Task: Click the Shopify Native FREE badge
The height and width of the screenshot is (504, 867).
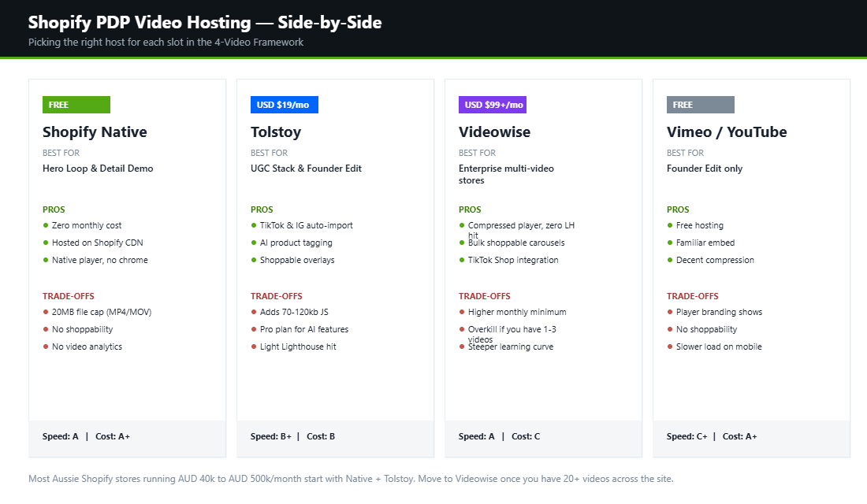Action: point(76,105)
